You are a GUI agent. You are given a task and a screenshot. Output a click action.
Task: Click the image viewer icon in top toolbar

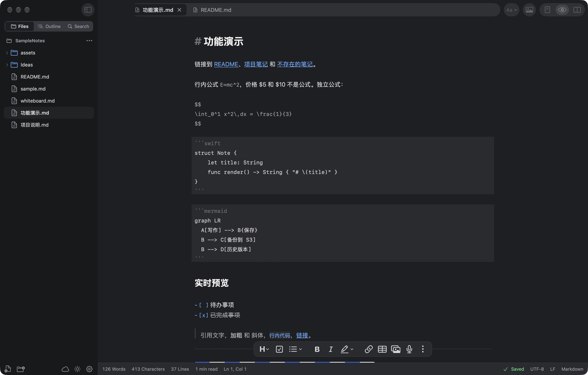529,10
